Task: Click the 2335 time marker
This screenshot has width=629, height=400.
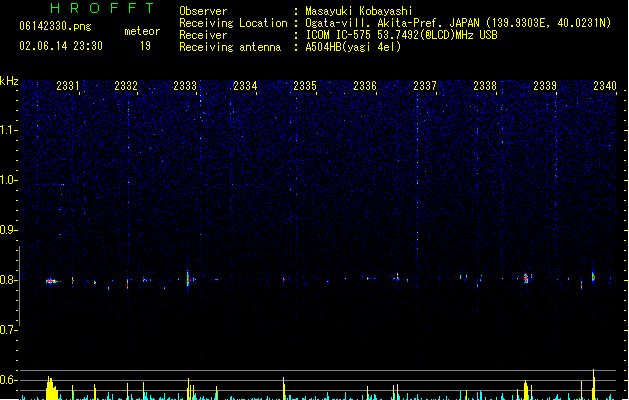Action: tap(305, 86)
